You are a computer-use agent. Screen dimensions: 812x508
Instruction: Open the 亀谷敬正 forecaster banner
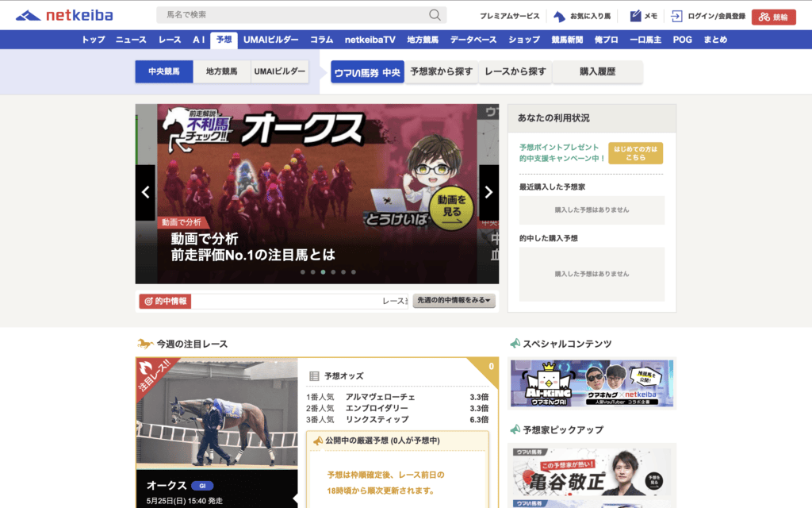592,471
